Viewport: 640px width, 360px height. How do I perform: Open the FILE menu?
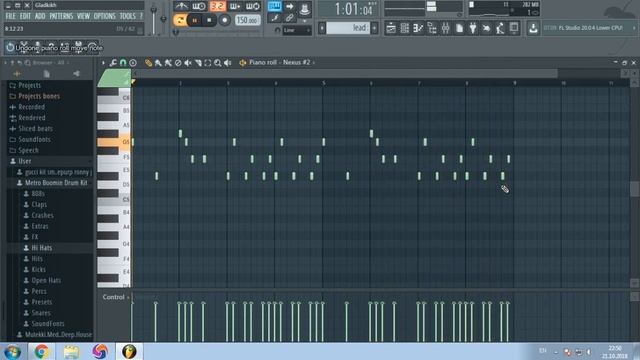(11, 16)
